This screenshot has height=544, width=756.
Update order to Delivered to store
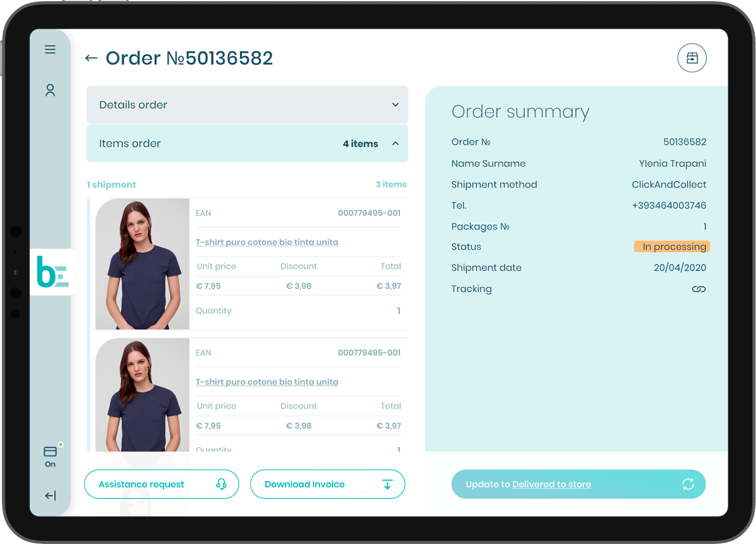[x=578, y=484]
